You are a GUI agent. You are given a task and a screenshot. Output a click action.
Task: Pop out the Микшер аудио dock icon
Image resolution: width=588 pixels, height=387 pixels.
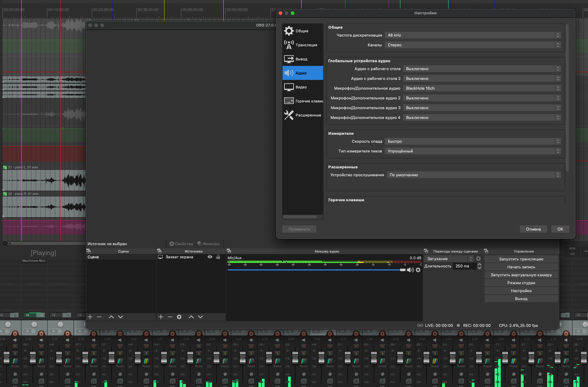pyautogui.click(x=229, y=251)
